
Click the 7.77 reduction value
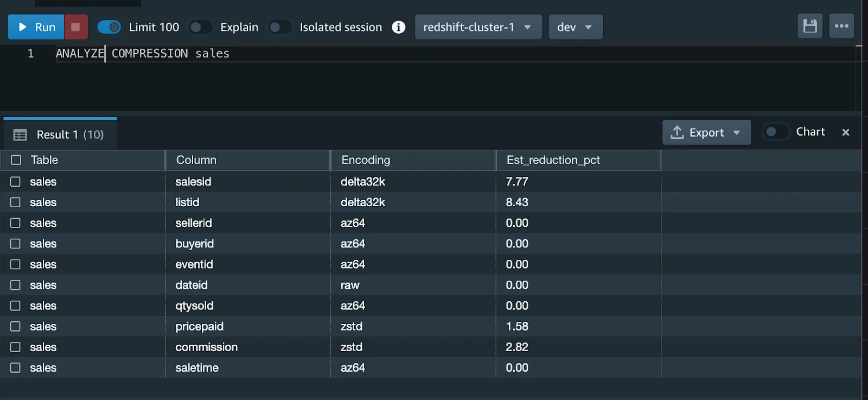coord(517,182)
